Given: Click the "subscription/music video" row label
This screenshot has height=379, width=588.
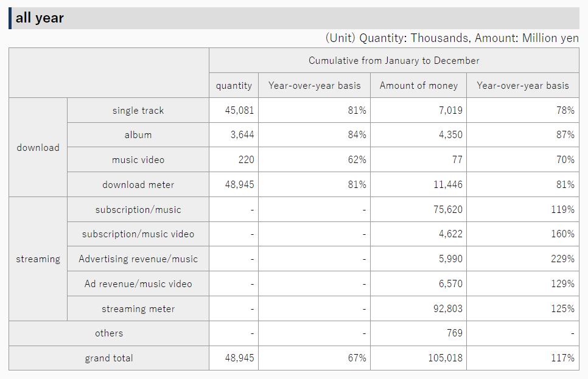Looking at the screenshot, I should point(138,234).
